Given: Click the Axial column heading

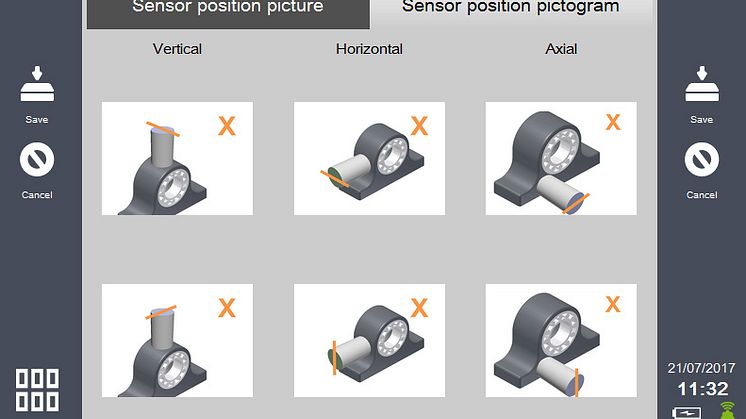Looking at the screenshot, I should tap(561, 48).
